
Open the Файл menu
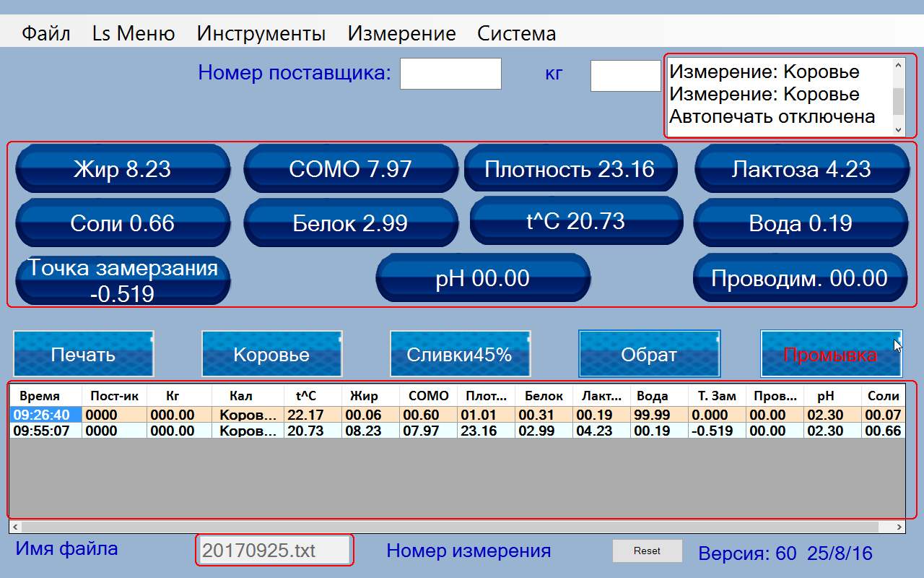[x=45, y=33]
